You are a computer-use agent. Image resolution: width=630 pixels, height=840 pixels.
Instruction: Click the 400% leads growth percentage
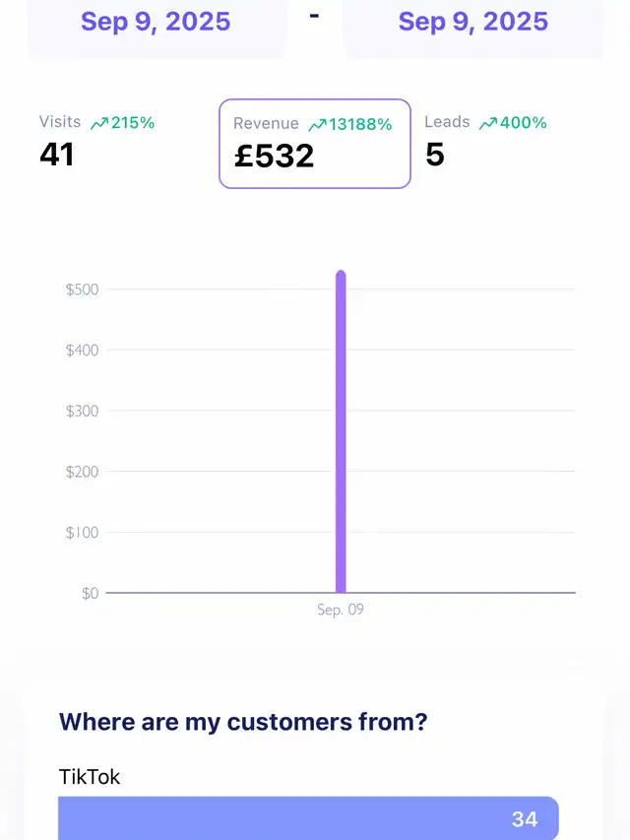point(523,123)
